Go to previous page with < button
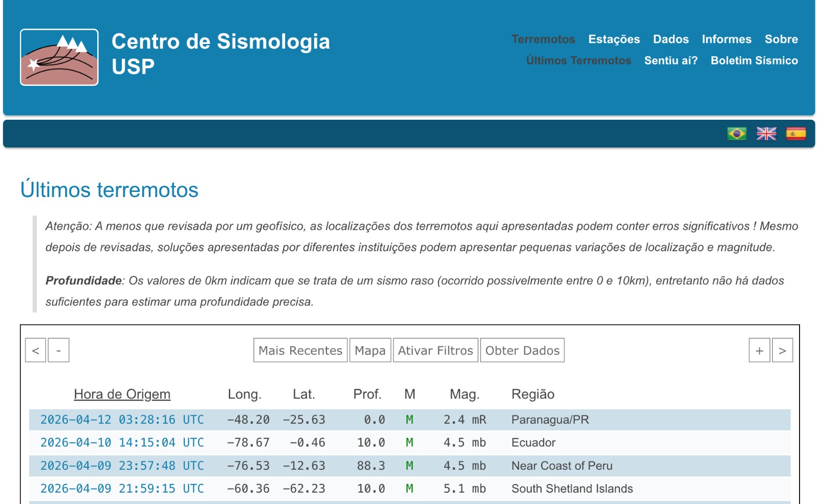This screenshot has height=504, width=819. pos(36,350)
